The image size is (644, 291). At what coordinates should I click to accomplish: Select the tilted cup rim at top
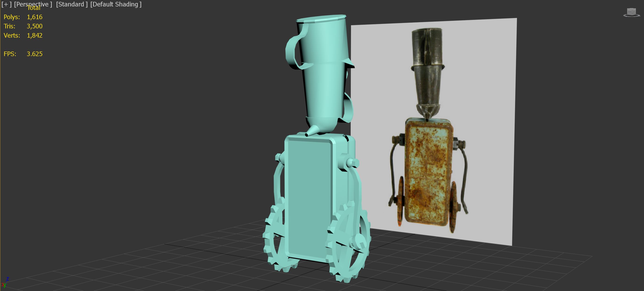pos(321,19)
